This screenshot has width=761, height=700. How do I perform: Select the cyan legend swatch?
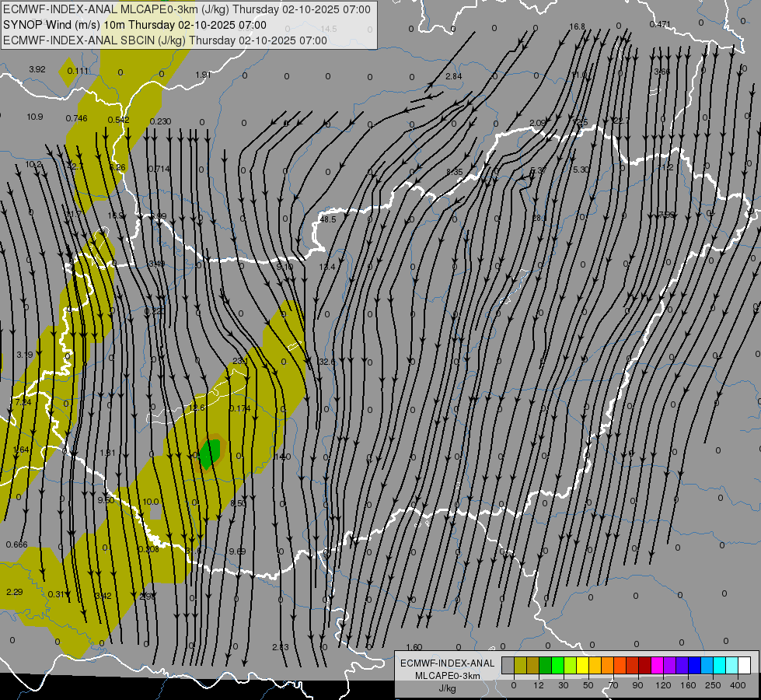[720, 666]
